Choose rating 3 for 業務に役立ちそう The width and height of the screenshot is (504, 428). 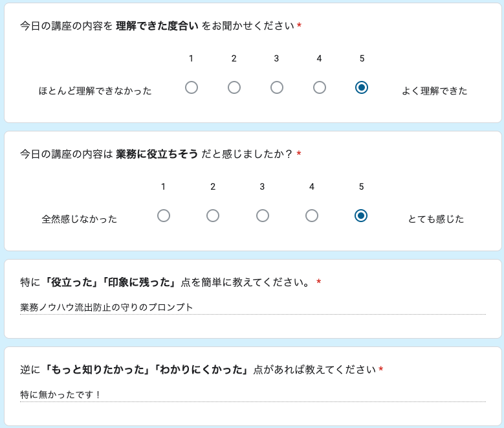(263, 216)
